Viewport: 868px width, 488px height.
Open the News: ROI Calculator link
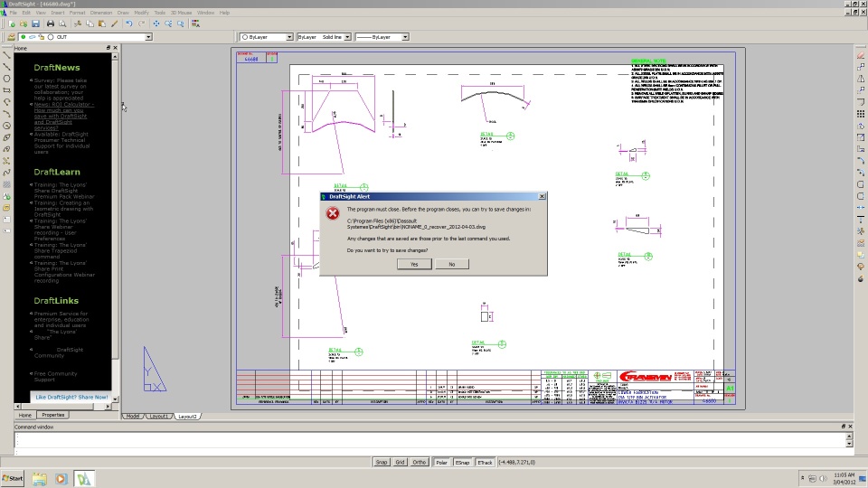click(x=63, y=117)
